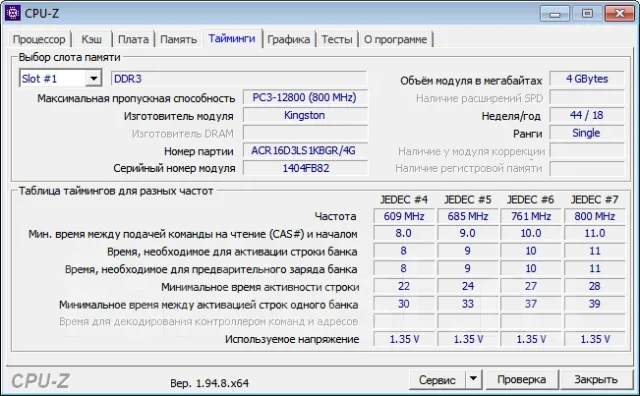Select the Тайминги tab
The height and width of the screenshot is (396, 640).
point(232,38)
